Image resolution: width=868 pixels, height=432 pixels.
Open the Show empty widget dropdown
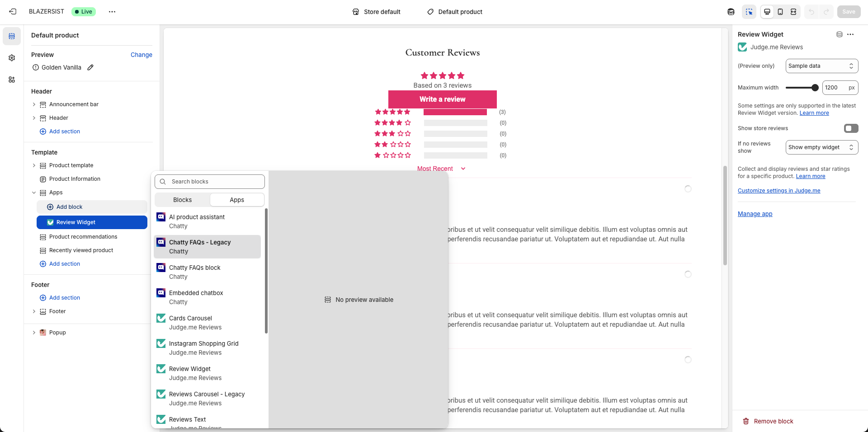[x=821, y=147]
